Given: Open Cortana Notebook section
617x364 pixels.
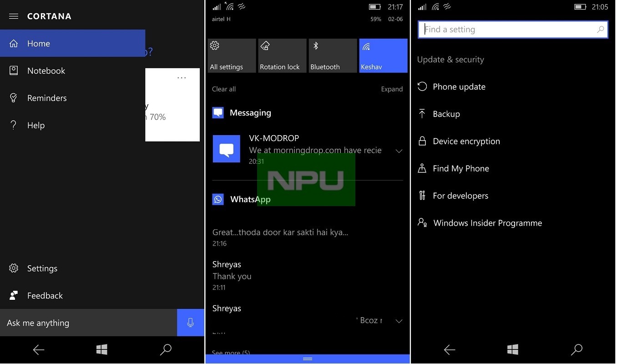Looking at the screenshot, I should click(x=46, y=71).
